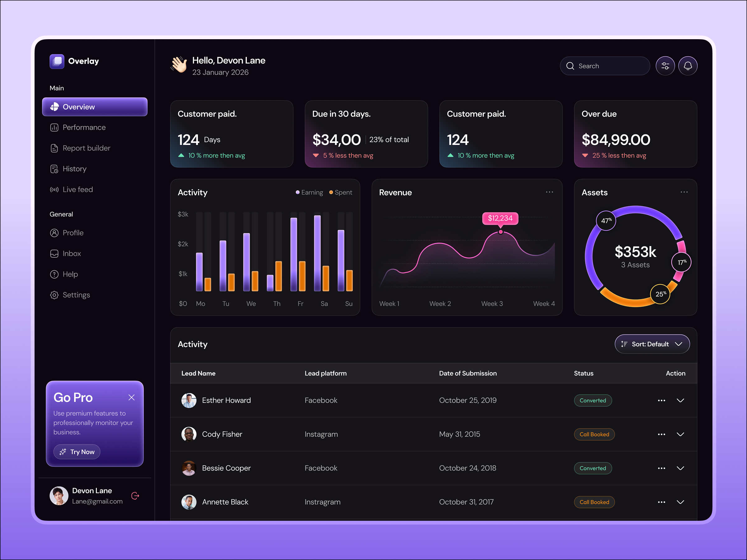Open the Assets panel options menu

[x=684, y=192]
